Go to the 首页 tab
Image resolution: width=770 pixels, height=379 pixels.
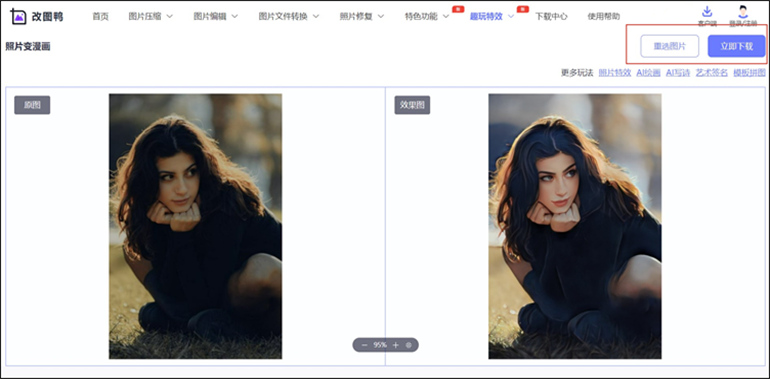coord(101,17)
